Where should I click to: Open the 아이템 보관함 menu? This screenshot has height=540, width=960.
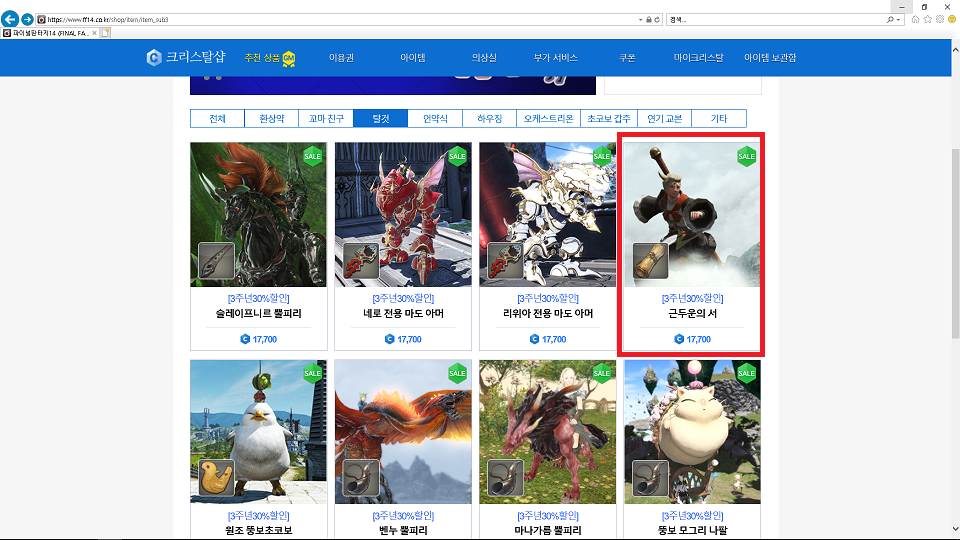[x=770, y=58]
